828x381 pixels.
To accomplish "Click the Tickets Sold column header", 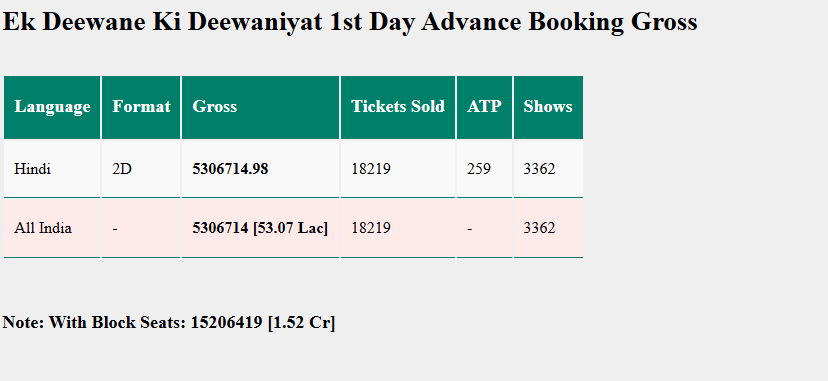I will point(398,107).
